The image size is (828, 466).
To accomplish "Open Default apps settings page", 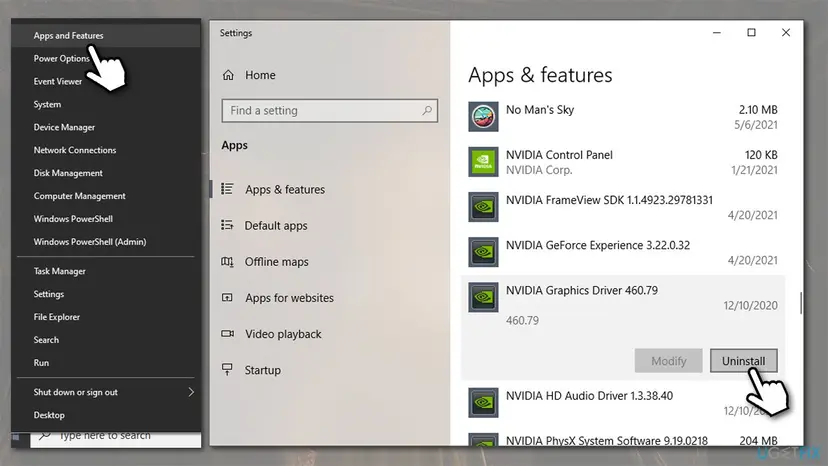I will pos(276,226).
